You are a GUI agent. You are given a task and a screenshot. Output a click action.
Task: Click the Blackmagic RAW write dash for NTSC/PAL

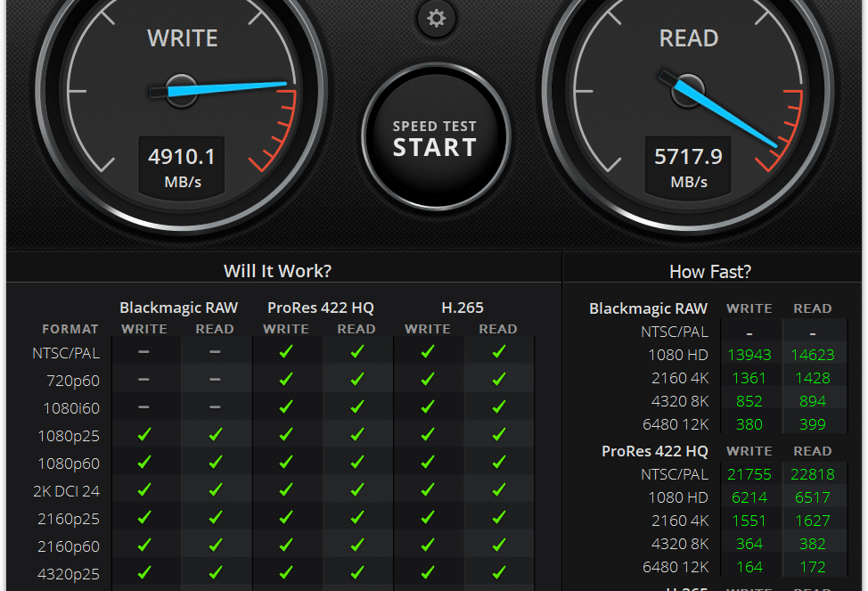(x=144, y=352)
